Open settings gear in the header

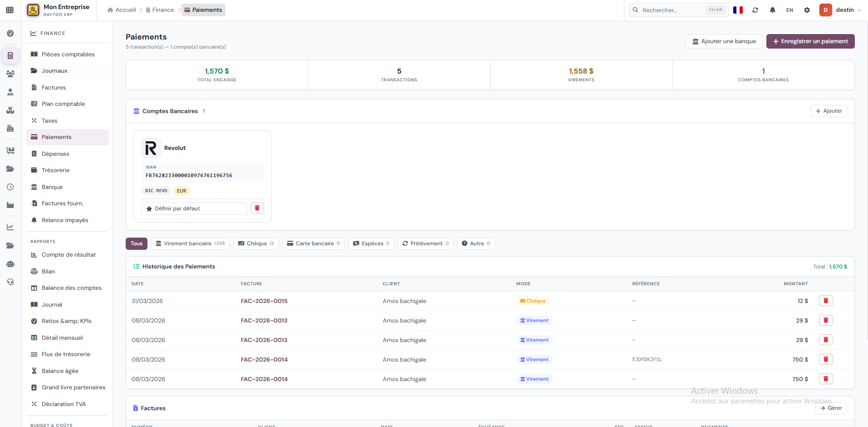[x=807, y=10]
